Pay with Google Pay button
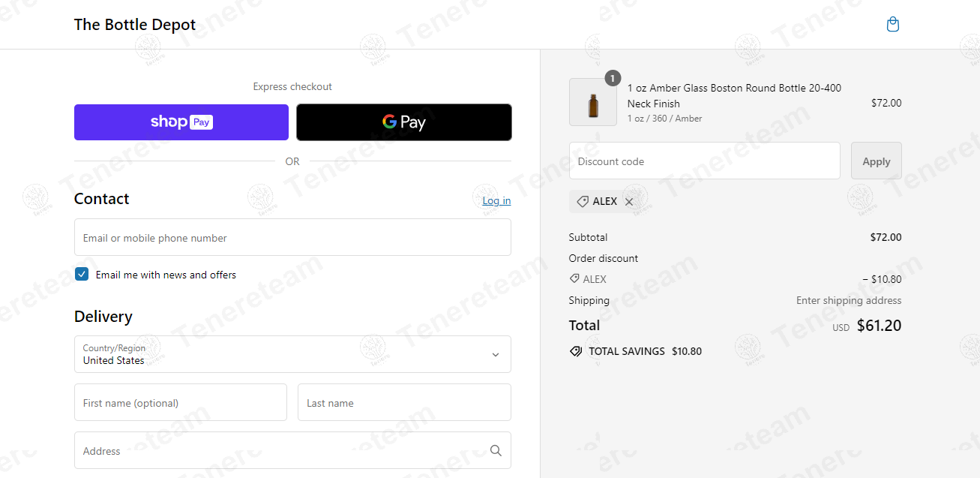 coord(404,122)
